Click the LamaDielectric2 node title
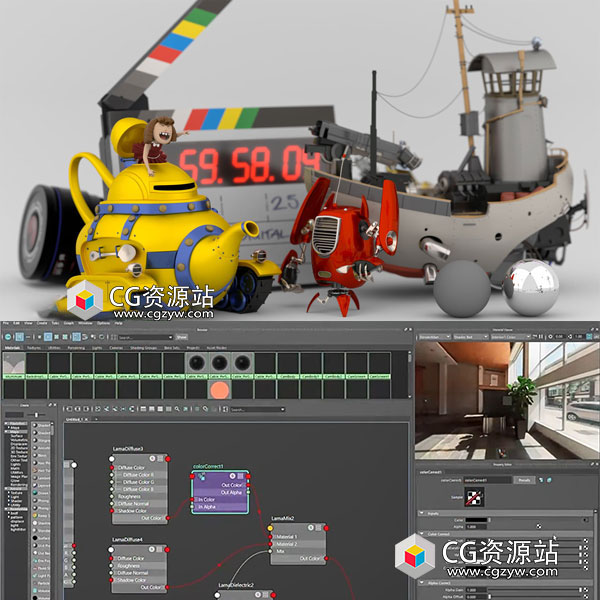This screenshot has width=600, height=600. tap(236, 585)
